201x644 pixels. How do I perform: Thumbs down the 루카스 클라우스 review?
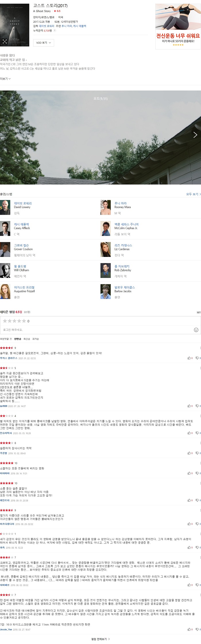tap(198, 358)
